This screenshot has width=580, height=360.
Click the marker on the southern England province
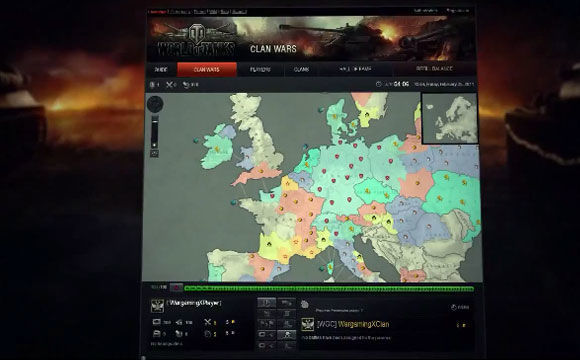[x=261, y=171]
